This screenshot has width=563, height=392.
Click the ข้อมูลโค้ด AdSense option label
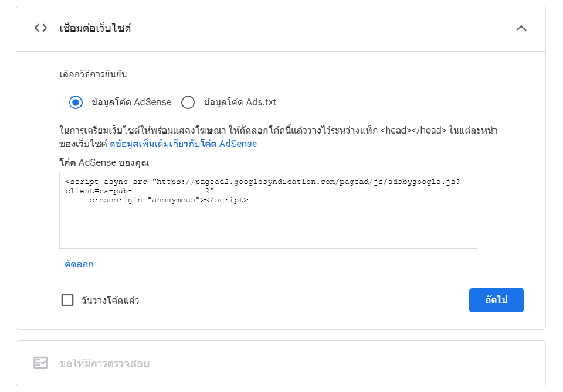click(129, 102)
